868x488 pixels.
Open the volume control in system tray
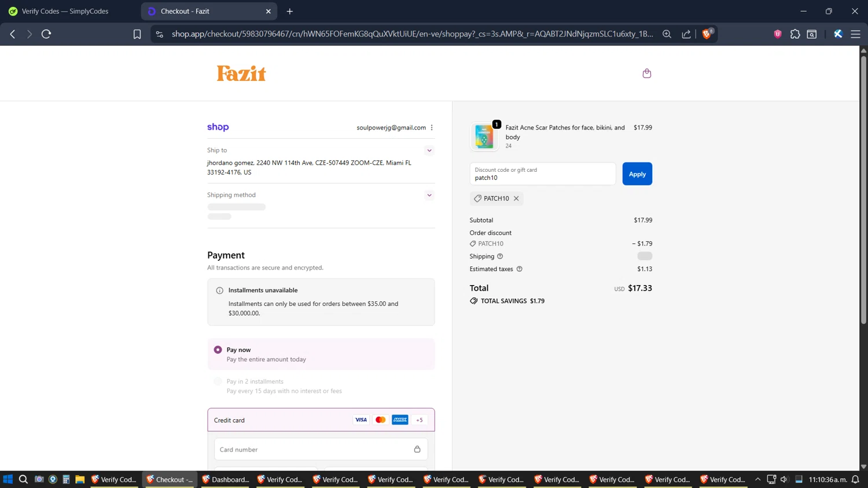[x=784, y=479]
